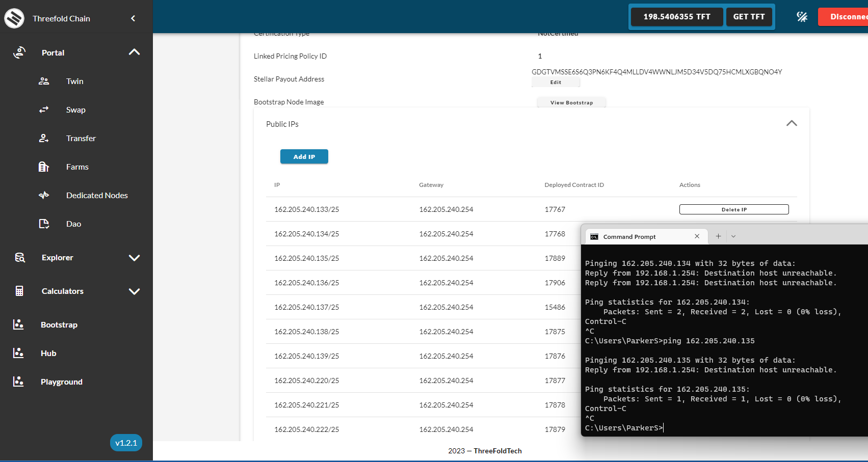Viewport: 868px width, 462px height.
Task: Open the Command Prompt tab dropdown arrow
Action: [x=733, y=236]
